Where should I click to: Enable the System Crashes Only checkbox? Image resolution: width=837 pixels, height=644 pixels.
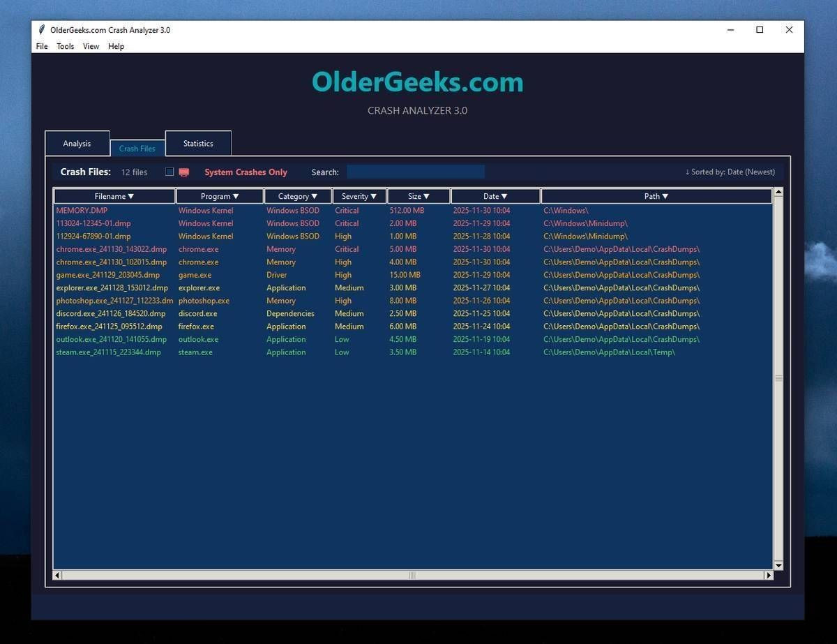click(x=169, y=172)
